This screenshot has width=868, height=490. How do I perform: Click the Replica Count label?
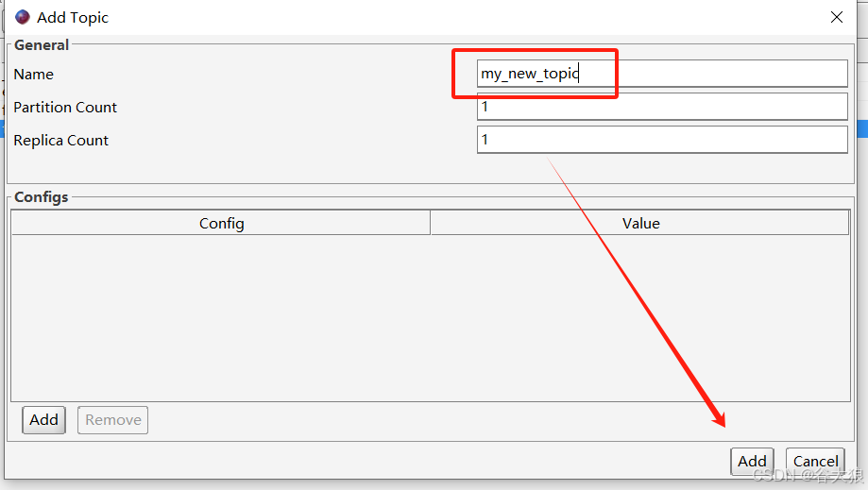[x=60, y=140]
